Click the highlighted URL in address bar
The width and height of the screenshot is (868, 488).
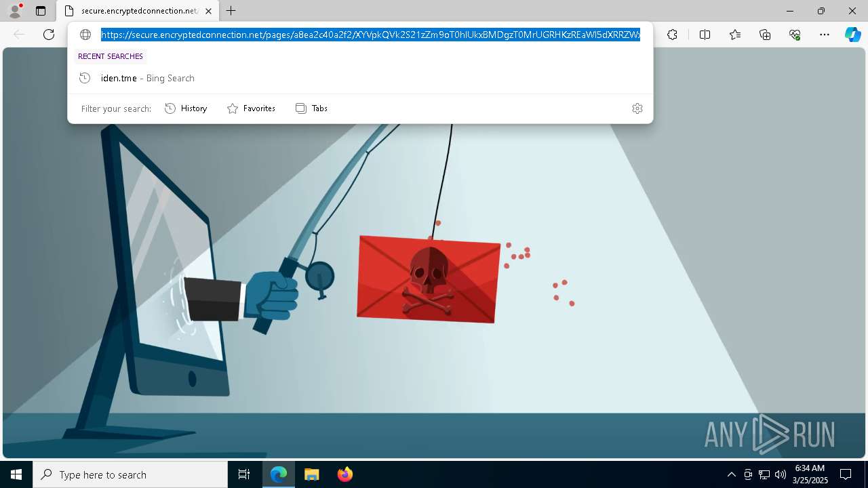[371, 35]
